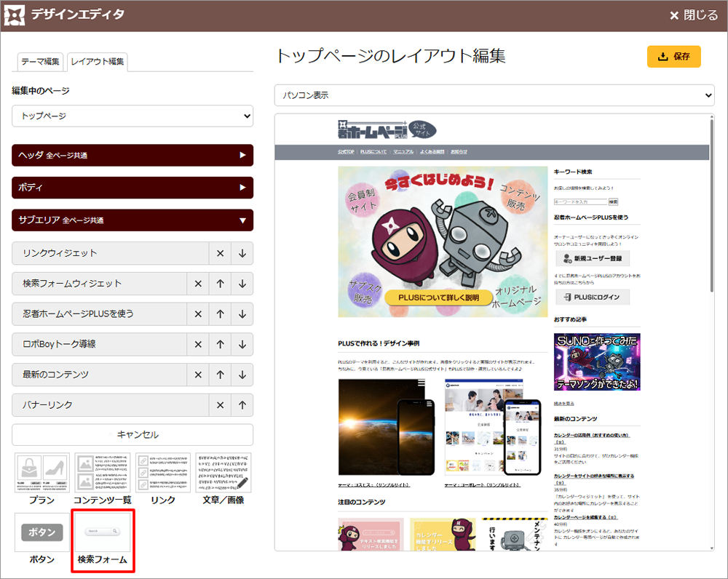This screenshot has height=579, width=728.
Task: Open the パソコン表示 display dropdown
Action: [494, 95]
